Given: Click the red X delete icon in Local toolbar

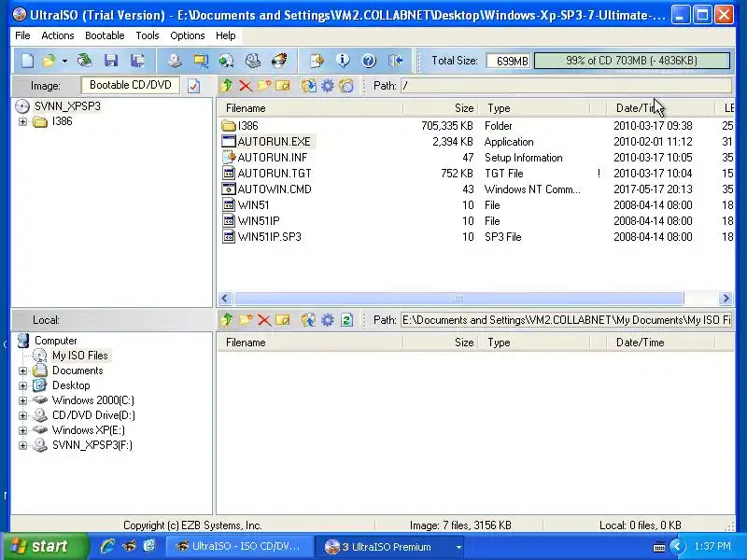Looking at the screenshot, I should [x=264, y=320].
